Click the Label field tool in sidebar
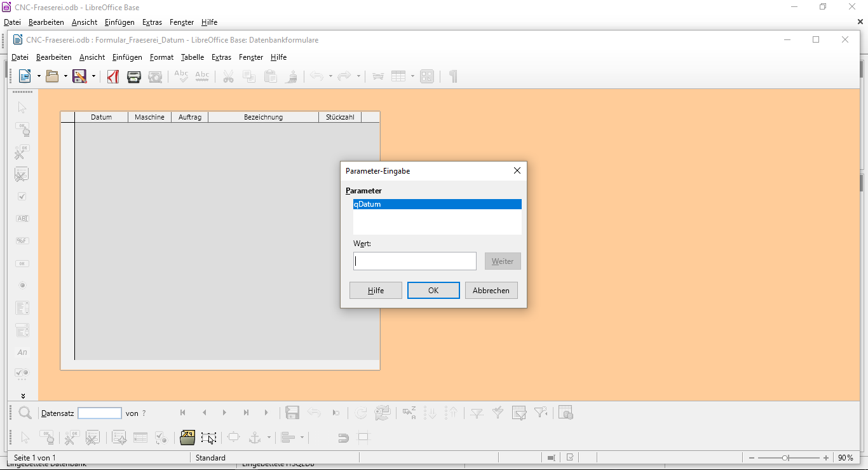The image size is (868, 470). pyautogui.click(x=22, y=352)
